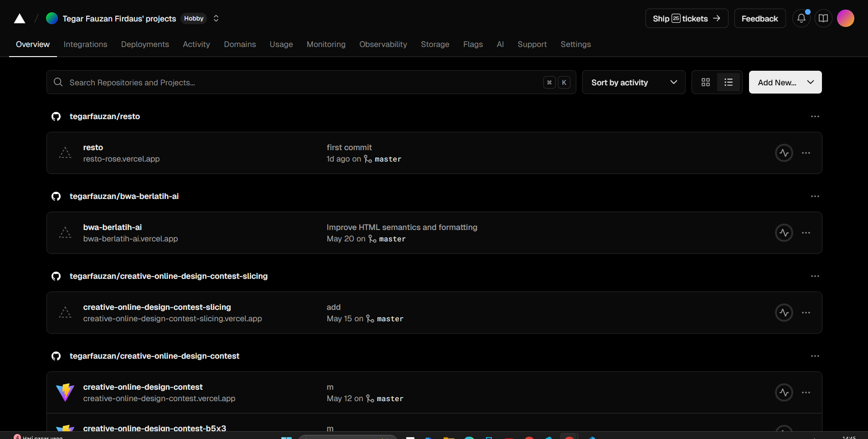The width and height of the screenshot is (868, 439).
Task: Open more options for tegarfauzan/creative-online-design-contest repository
Action: pos(815,356)
